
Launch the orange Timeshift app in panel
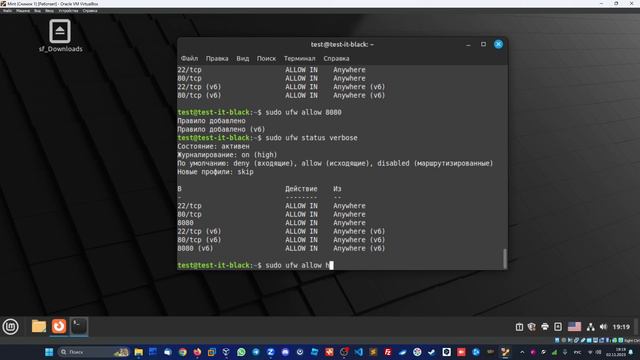click(59, 326)
